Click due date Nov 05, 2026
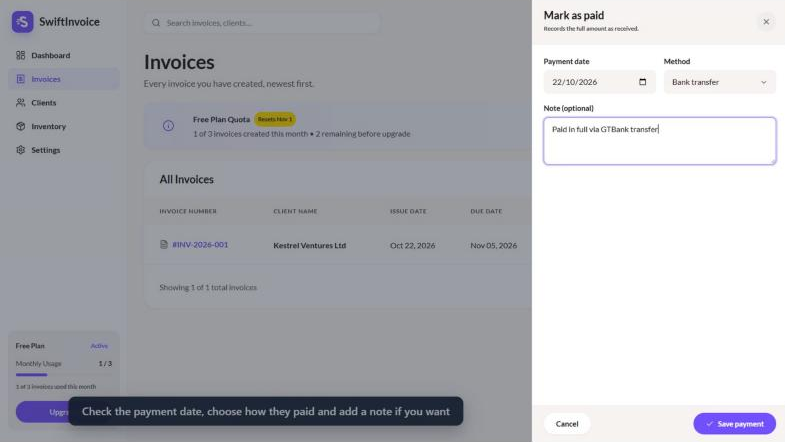The width and height of the screenshot is (785, 442). 494,245
